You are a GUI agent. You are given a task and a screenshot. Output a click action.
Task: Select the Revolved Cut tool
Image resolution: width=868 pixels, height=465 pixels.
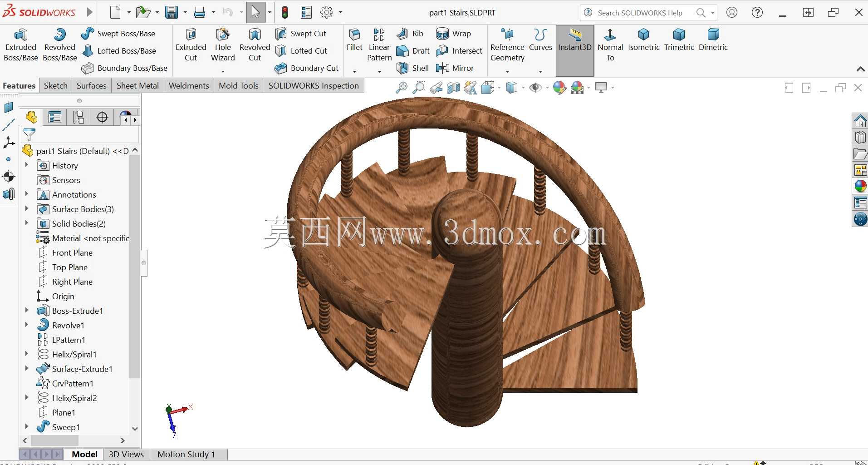[255, 45]
